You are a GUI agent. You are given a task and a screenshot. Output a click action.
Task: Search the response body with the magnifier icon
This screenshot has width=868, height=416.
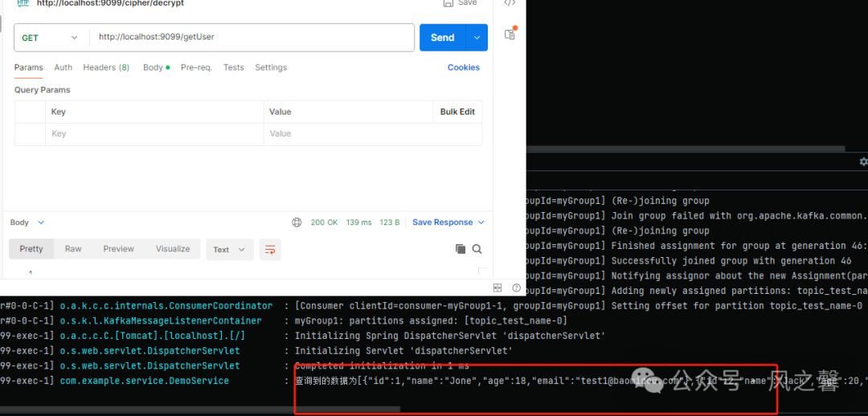[477, 249]
